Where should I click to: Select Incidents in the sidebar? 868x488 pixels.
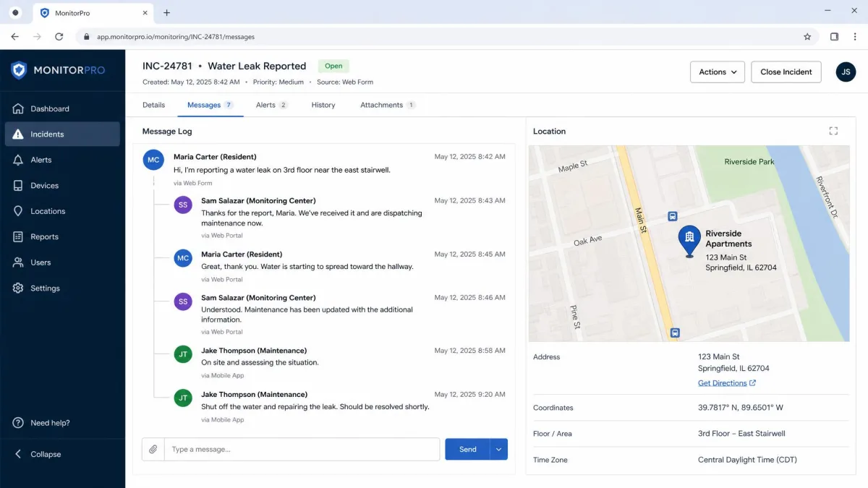pyautogui.click(x=62, y=134)
